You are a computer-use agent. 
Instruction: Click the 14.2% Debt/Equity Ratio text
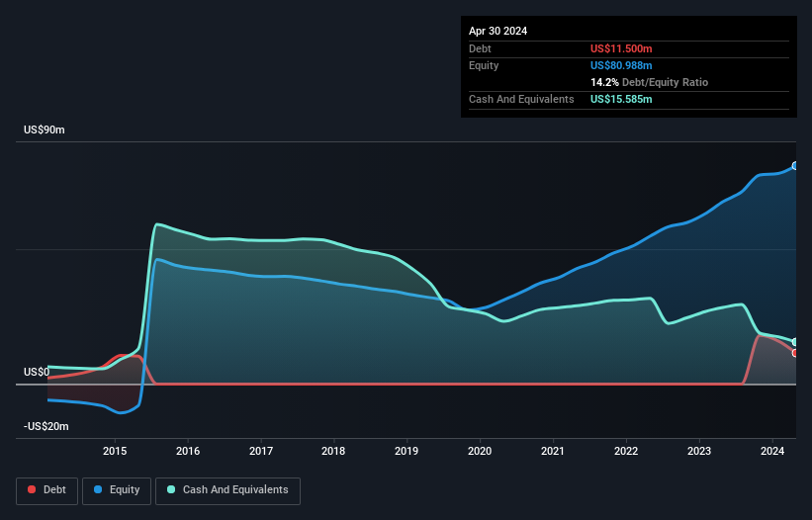(649, 82)
